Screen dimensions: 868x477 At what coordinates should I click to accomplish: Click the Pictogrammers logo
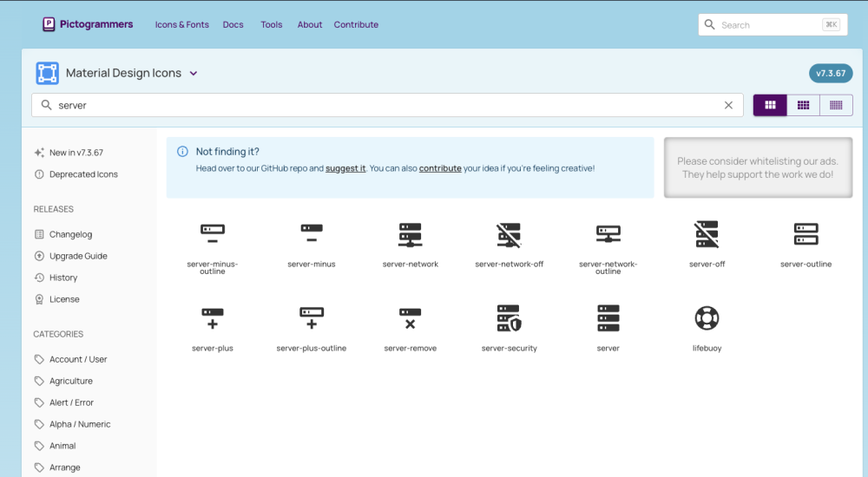coord(88,24)
